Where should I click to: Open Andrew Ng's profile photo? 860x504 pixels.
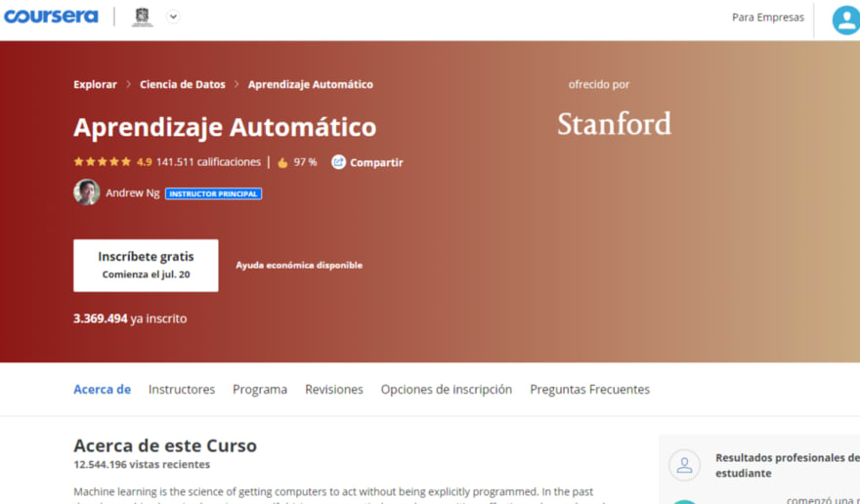coord(87,192)
